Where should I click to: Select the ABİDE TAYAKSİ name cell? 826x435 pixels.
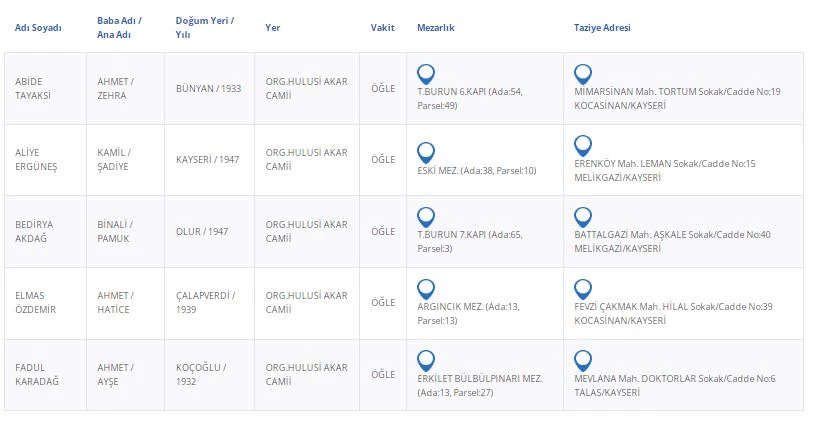pyautogui.click(x=35, y=88)
